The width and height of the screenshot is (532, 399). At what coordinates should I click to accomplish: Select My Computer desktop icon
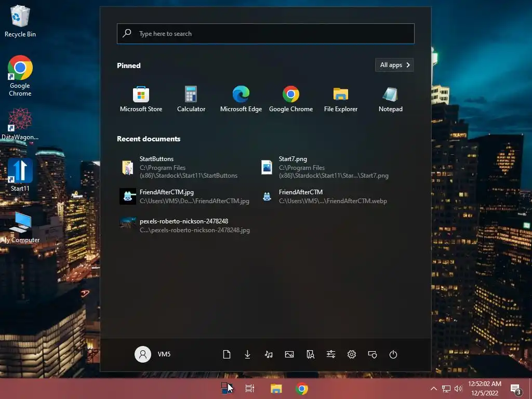tap(20, 228)
